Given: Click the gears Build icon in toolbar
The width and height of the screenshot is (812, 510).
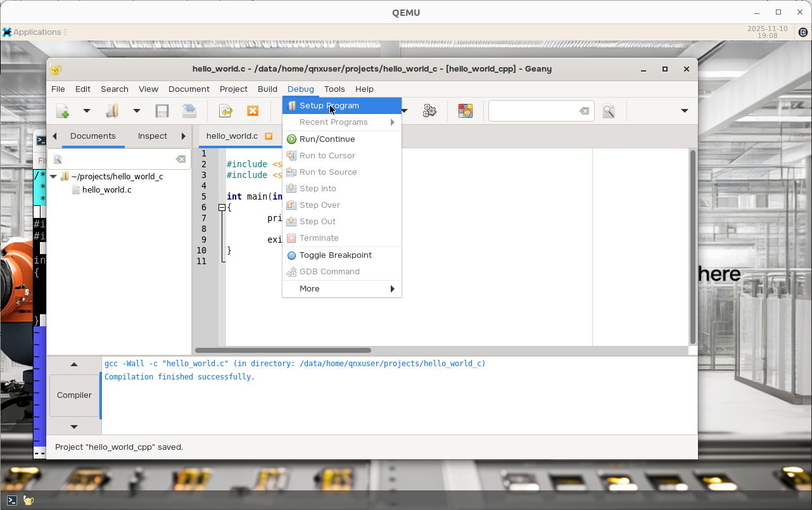Looking at the screenshot, I should pos(429,111).
